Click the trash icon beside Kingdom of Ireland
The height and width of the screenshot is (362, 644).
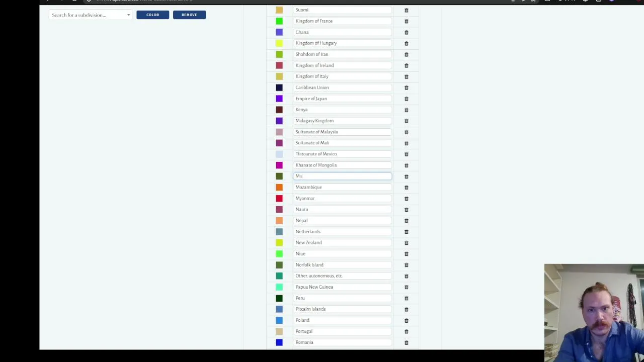[x=407, y=65]
